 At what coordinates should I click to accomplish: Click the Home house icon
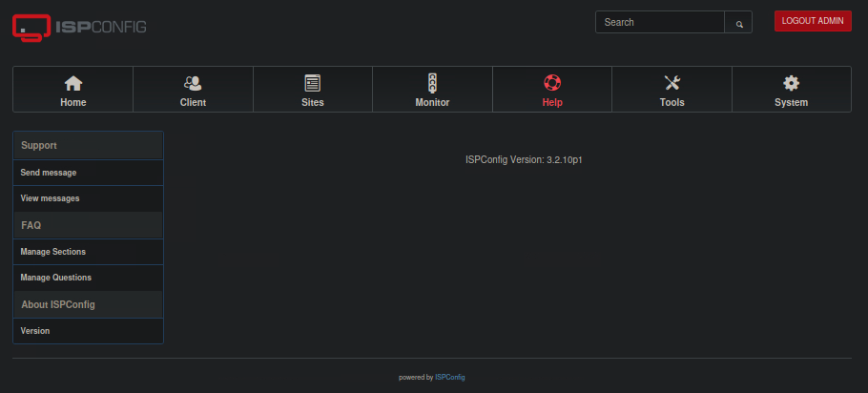pos(72,83)
